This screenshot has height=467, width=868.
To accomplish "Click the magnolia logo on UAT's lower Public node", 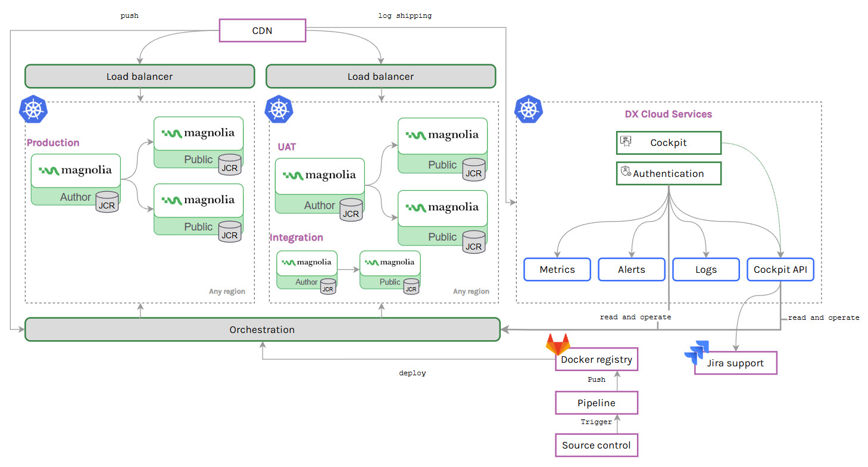I will 442,207.
